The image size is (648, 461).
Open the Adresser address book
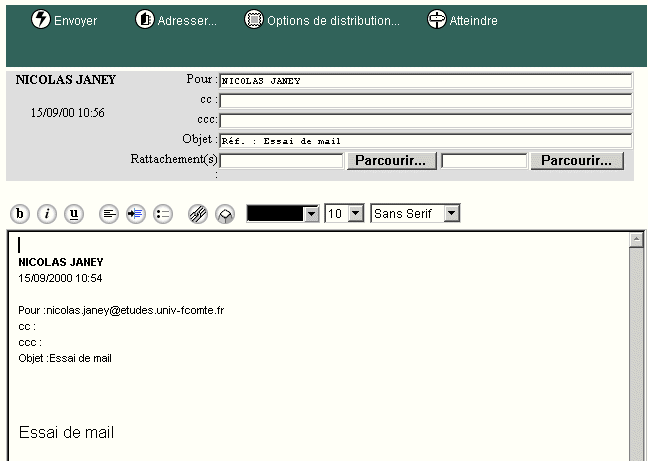145,20
